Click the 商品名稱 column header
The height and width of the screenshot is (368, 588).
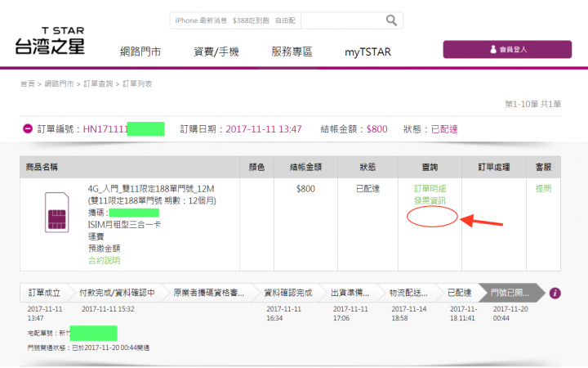[x=42, y=167]
